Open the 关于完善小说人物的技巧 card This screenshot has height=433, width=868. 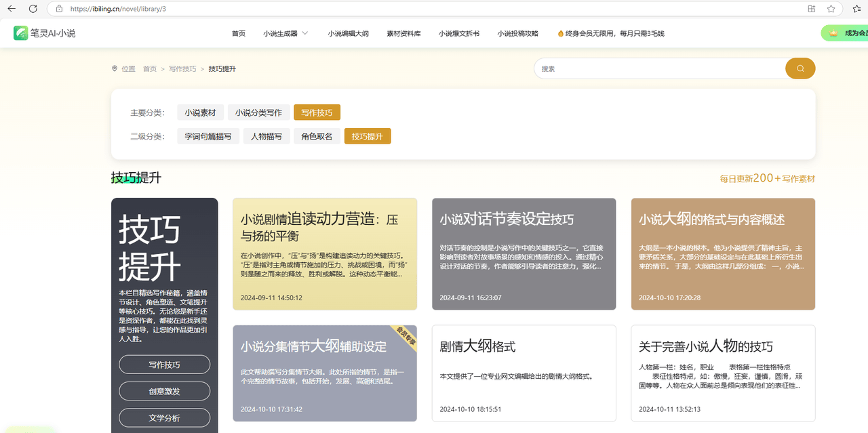(723, 373)
